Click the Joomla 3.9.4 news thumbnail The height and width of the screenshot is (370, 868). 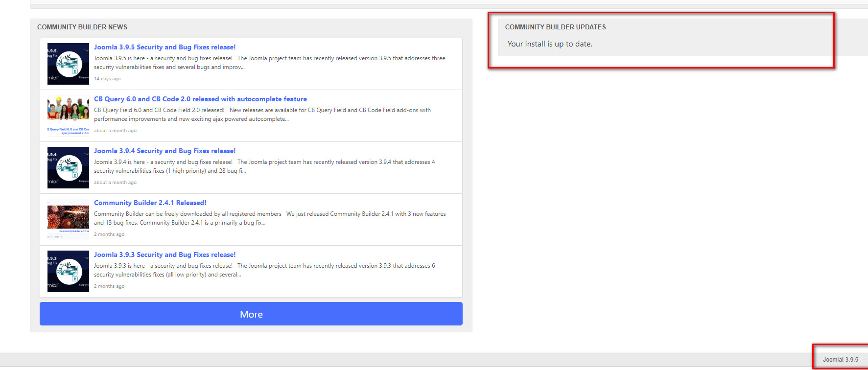tap(68, 167)
